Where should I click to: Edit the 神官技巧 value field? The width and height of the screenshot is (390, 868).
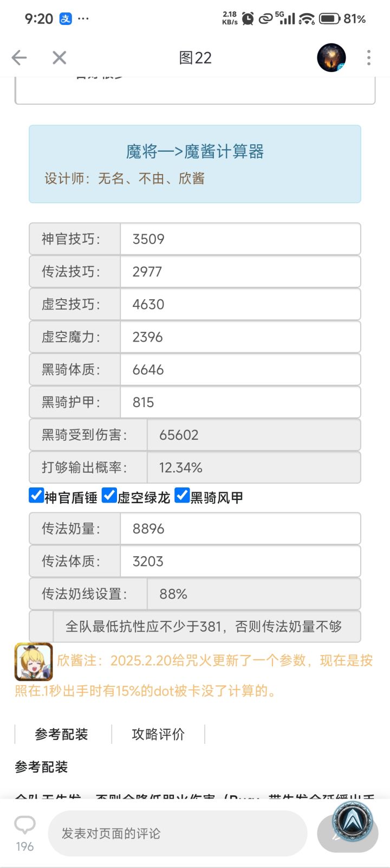(x=240, y=239)
